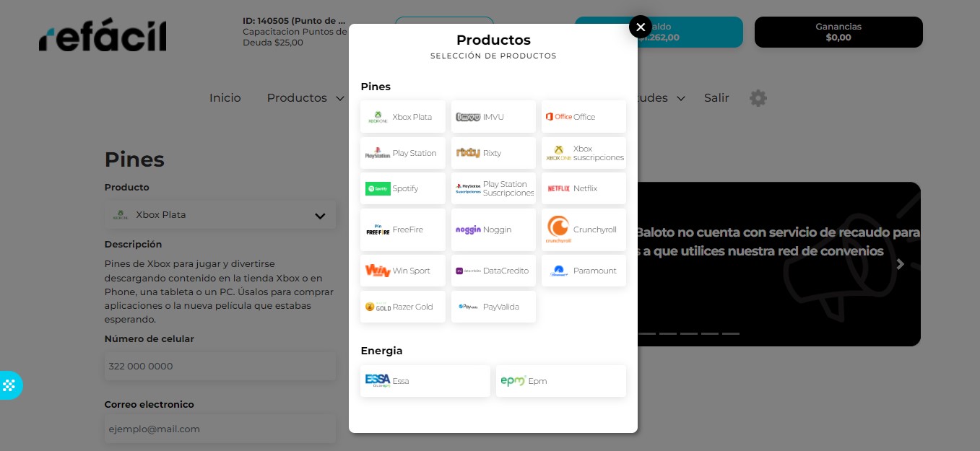This screenshot has height=451, width=980.
Task: Select the Paramount pin product
Action: [584, 271]
